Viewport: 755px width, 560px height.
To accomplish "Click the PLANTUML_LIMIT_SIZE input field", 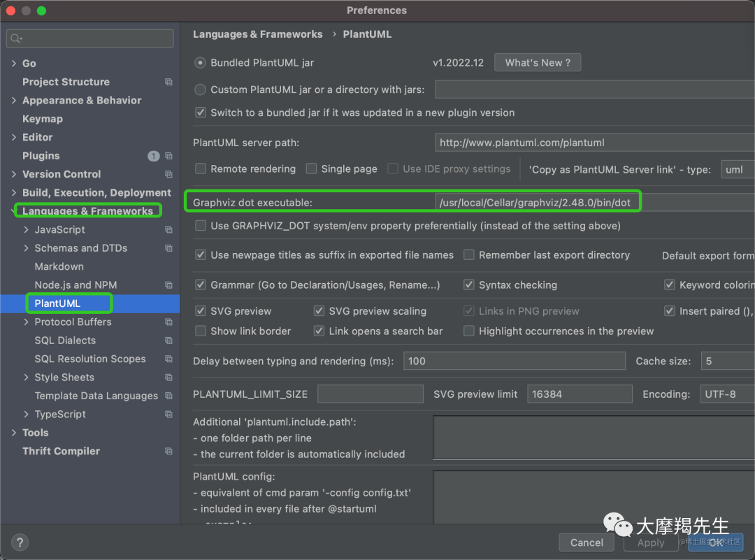I will coord(371,394).
